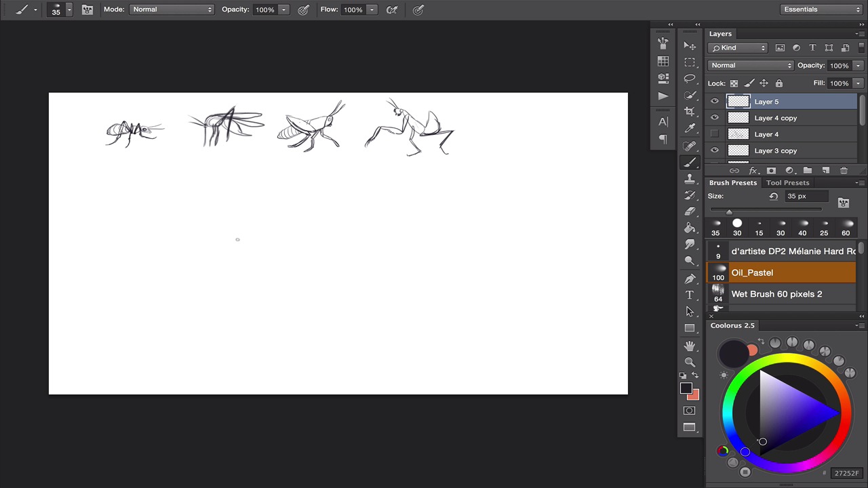Open the Paragraph panel icon
Viewport: 868px width, 488px height.
[x=663, y=139]
